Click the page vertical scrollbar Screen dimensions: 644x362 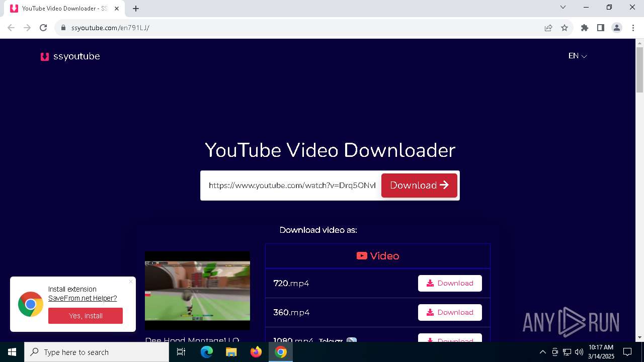pos(640,70)
